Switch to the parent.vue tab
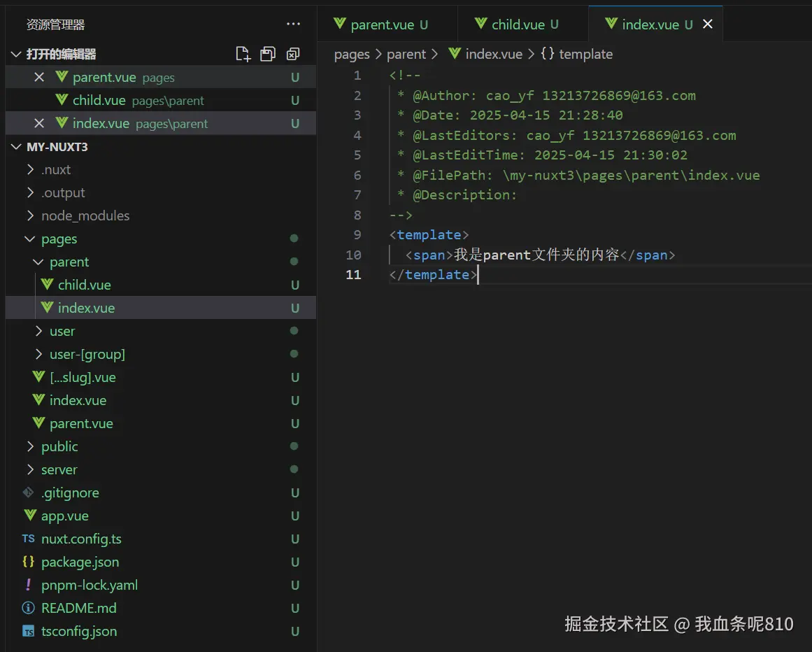The width and height of the screenshot is (812, 652). [382, 24]
